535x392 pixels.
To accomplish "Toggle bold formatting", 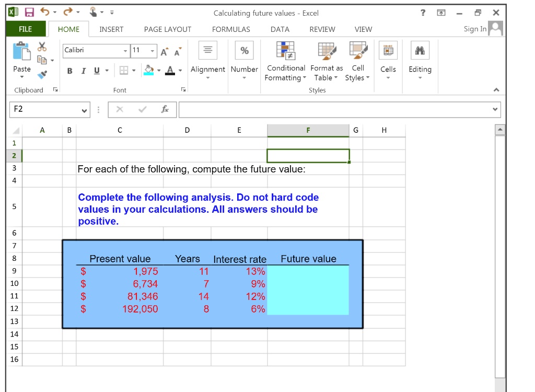I will (69, 71).
